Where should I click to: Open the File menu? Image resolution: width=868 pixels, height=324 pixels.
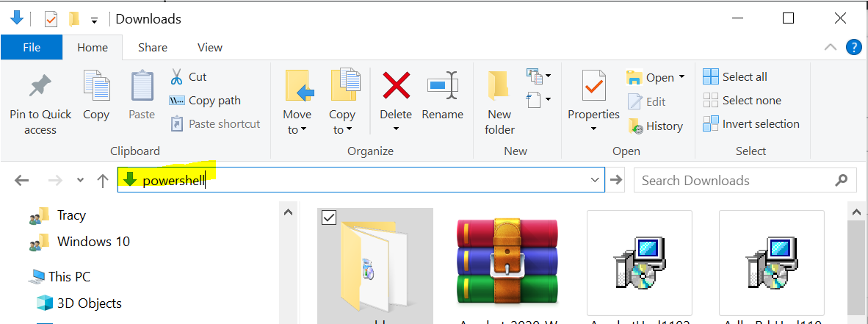(x=32, y=47)
